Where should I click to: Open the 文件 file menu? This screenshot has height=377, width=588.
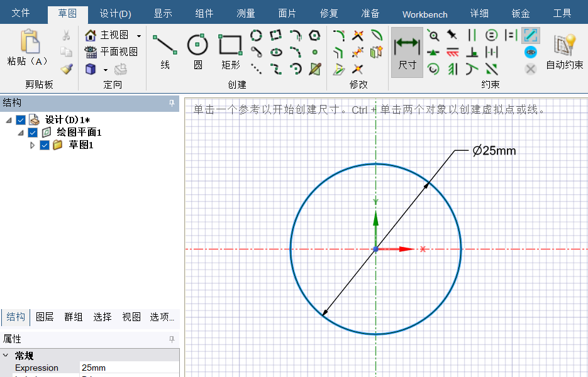[21, 13]
